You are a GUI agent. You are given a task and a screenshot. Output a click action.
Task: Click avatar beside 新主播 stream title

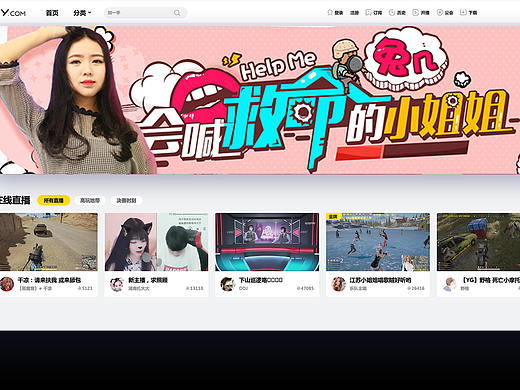117,284
